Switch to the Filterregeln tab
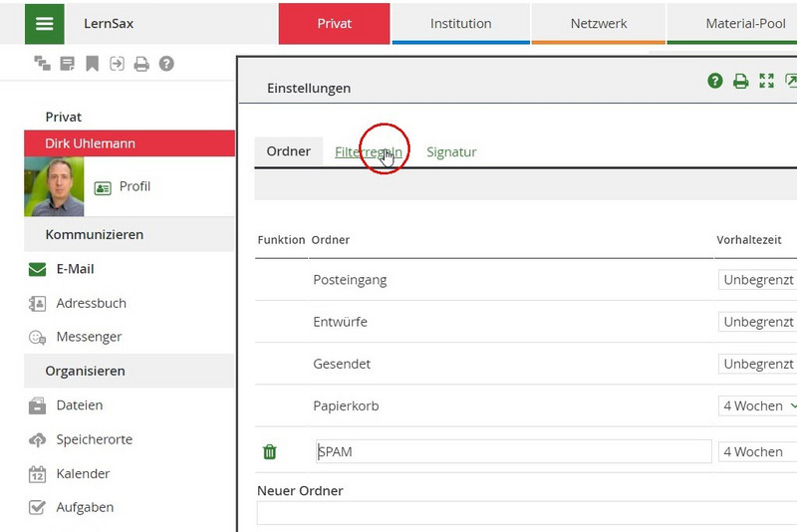The image size is (797, 532). click(368, 152)
